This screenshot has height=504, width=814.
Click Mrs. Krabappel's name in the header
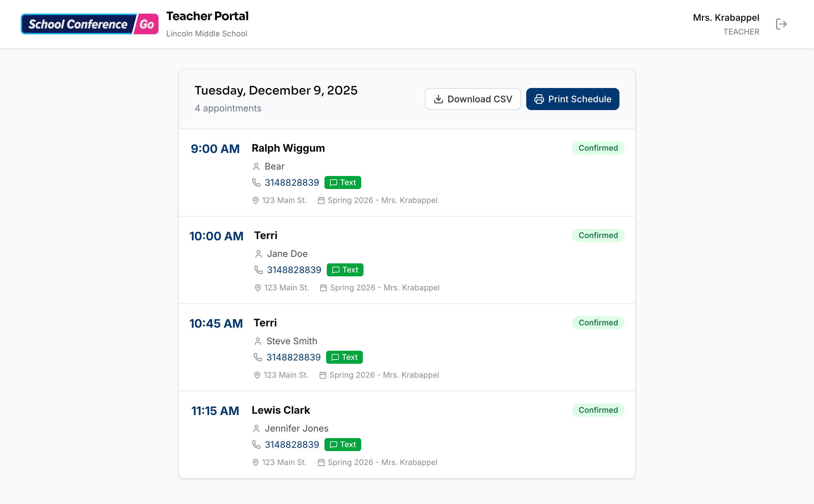tap(727, 18)
